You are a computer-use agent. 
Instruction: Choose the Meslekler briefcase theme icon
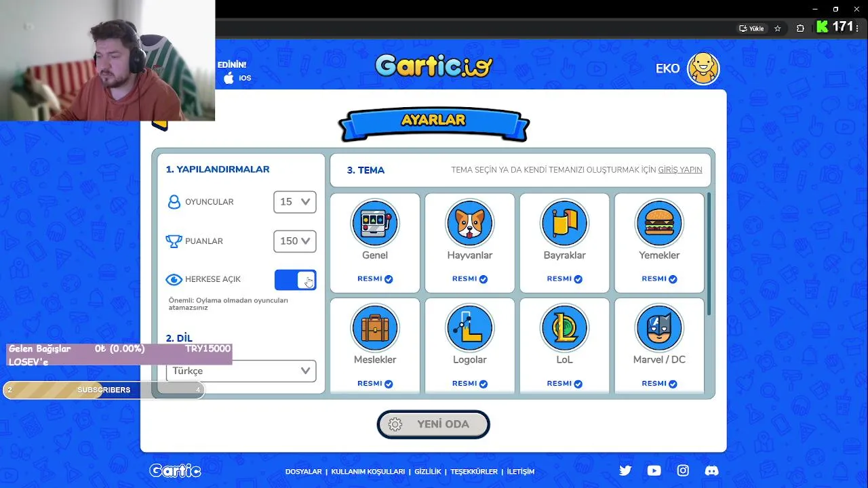[x=375, y=328]
